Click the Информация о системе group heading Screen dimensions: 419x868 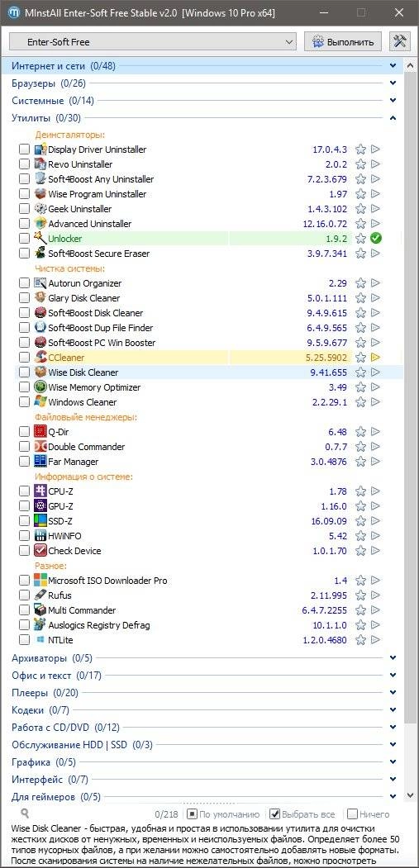(x=83, y=477)
